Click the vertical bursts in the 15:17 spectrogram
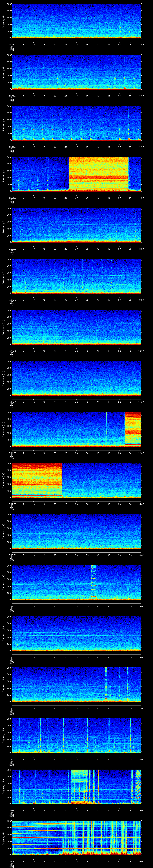 (76, 736)
